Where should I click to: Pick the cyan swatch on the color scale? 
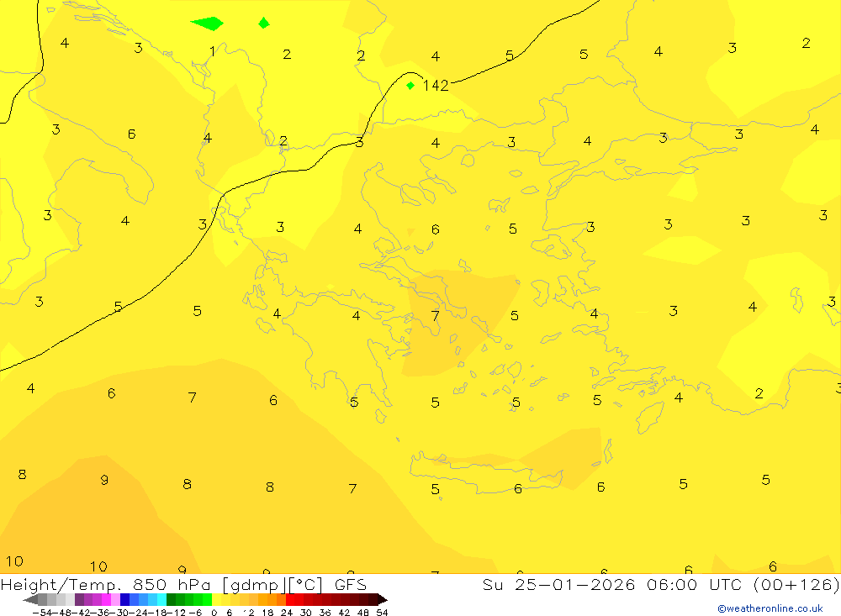click(162, 599)
